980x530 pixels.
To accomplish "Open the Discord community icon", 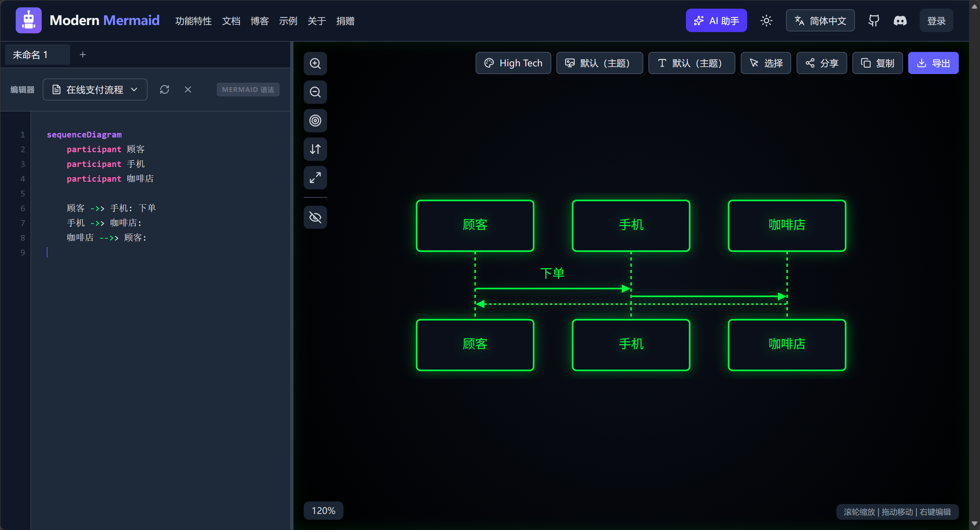I will tap(900, 21).
